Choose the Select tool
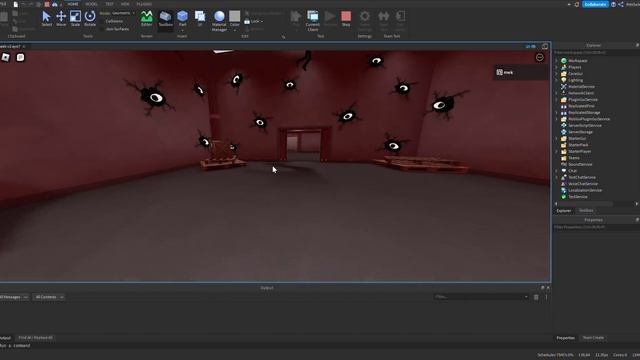 point(47,18)
